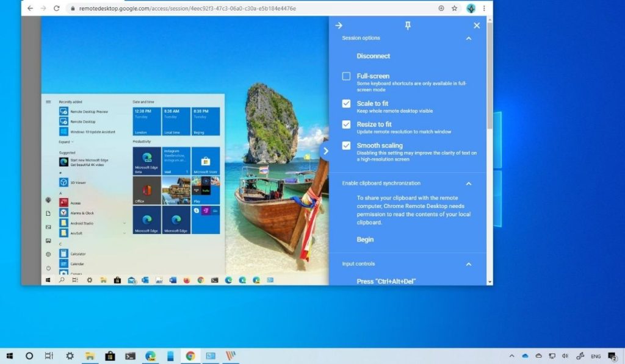This screenshot has width=625, height=364.
Task: Open Calculator in the remote app list
Action: 73,254
